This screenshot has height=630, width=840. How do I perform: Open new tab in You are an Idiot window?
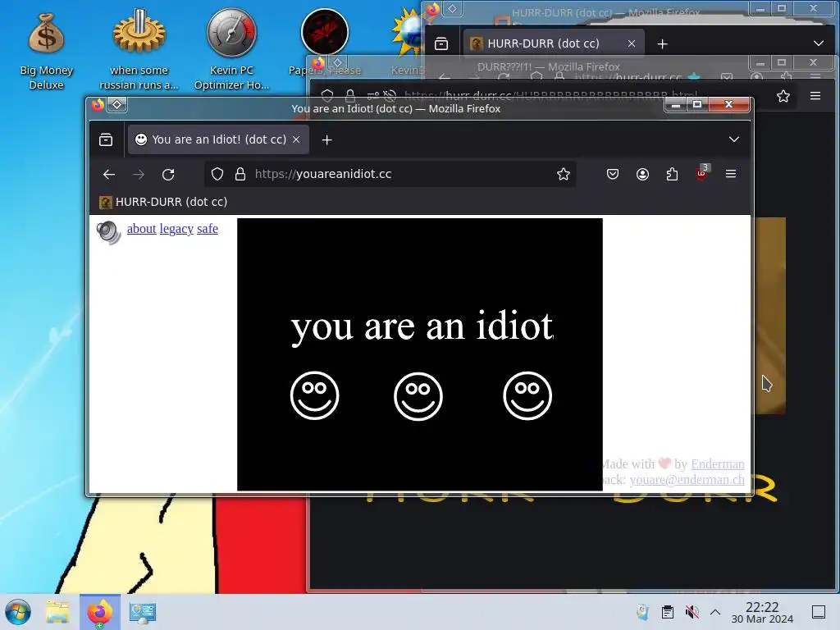point(326,139)
